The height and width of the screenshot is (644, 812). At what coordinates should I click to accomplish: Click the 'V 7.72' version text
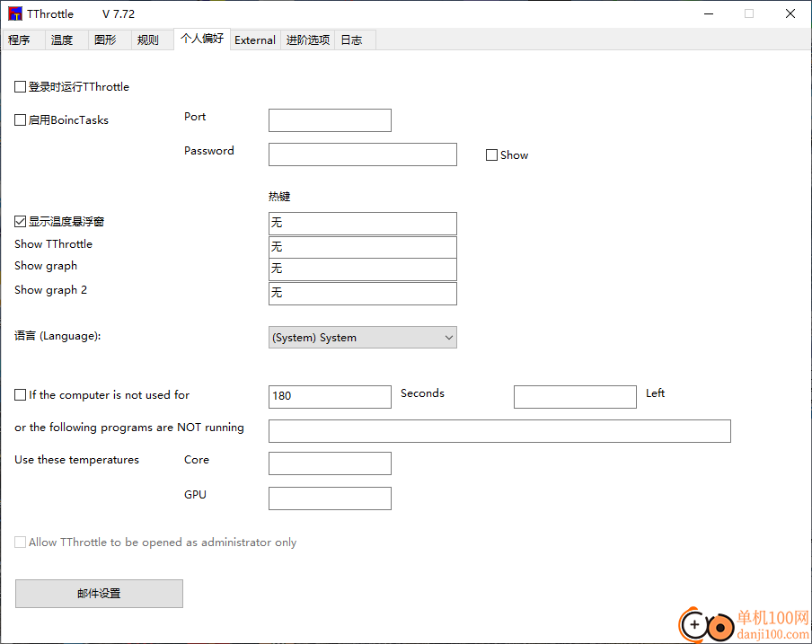coord(118,14)
